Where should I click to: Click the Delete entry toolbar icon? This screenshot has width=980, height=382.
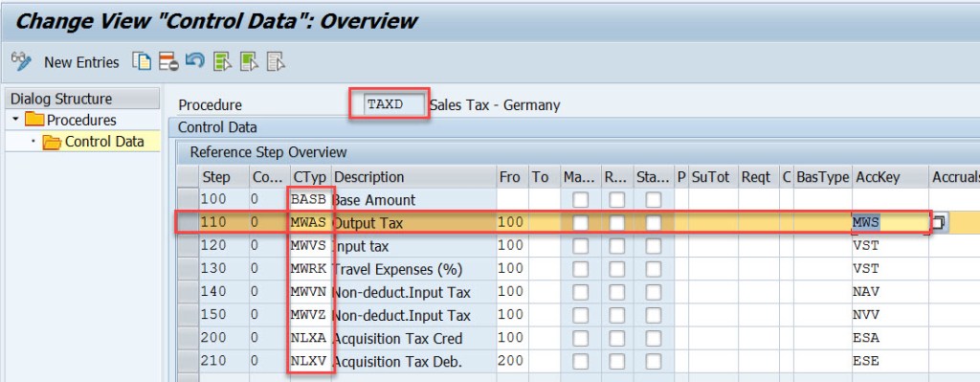point(168,61)
